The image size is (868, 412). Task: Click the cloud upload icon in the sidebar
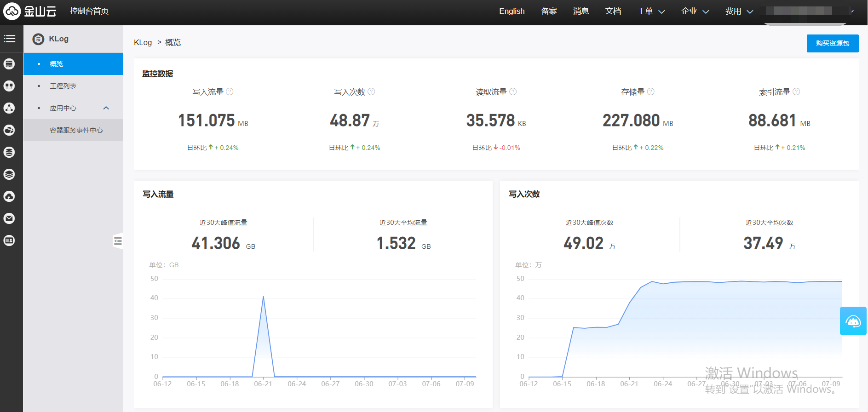(x=9, y=196)
